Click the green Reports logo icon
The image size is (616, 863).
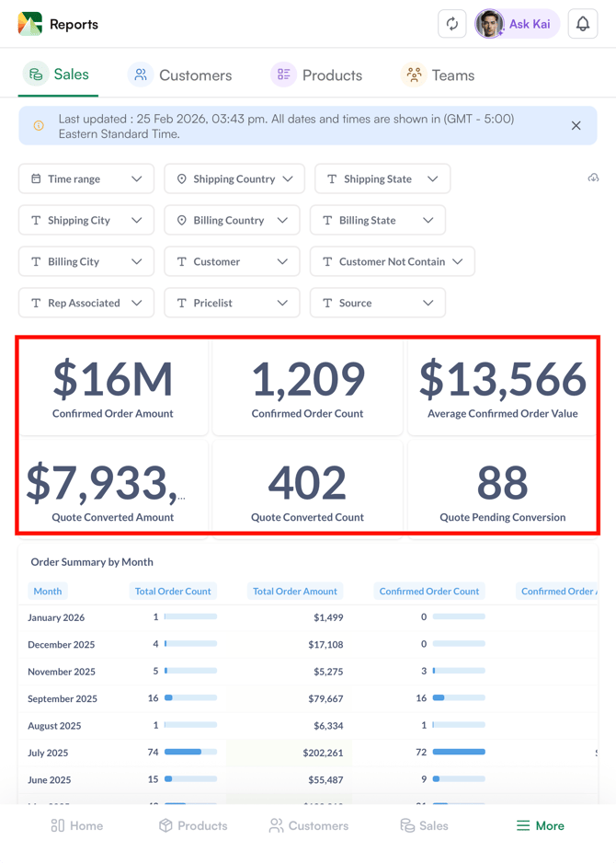tap(29, 24)
